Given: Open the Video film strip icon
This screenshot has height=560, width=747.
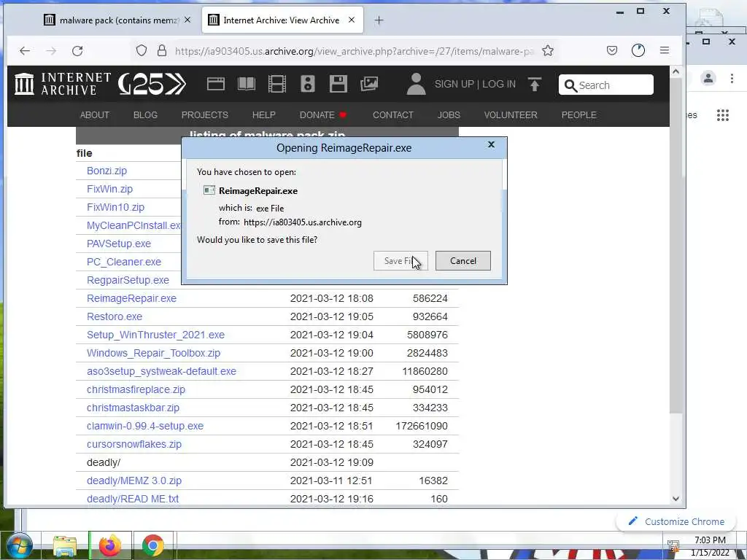Looking at the screenshot, I should pyautogui.click(x=276, y=84).
